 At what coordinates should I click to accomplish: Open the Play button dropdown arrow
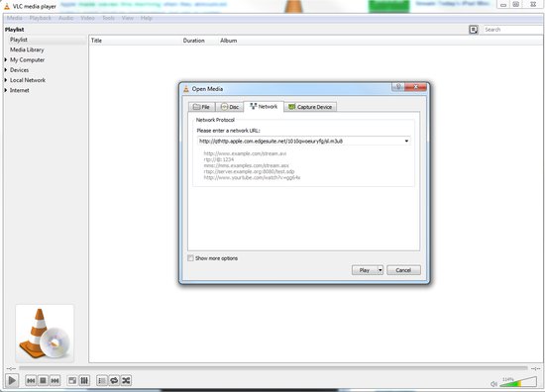click(381, 270)
